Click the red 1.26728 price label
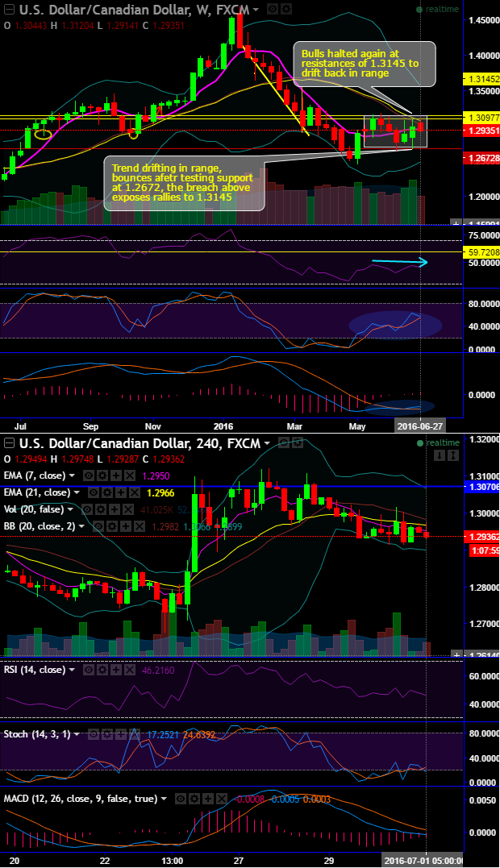The image size is (500, 868). (x=481, y=159)
